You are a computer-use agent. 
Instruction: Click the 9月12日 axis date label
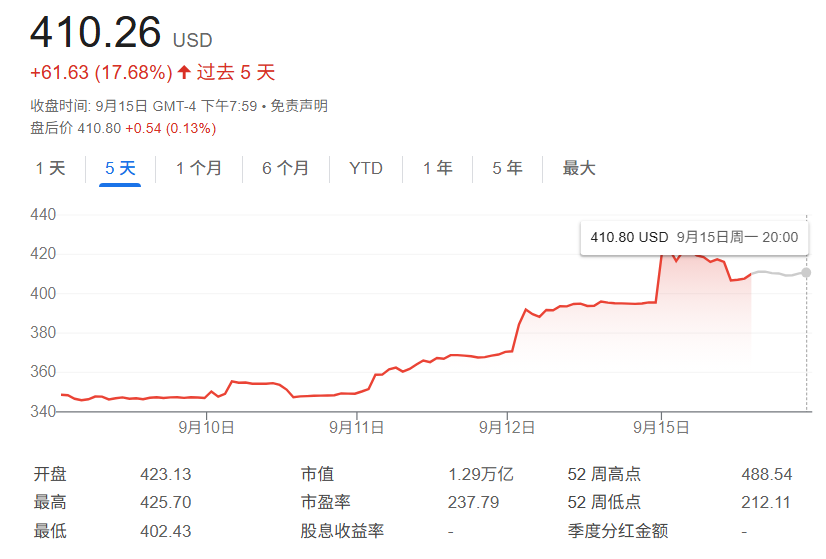(507, 427)
